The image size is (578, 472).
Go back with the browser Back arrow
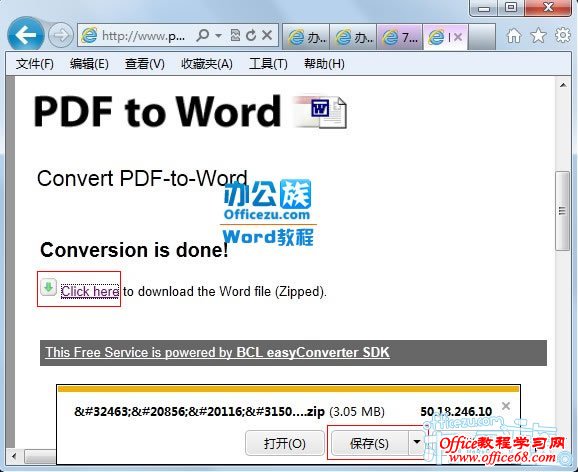click(x=25, y=35)
